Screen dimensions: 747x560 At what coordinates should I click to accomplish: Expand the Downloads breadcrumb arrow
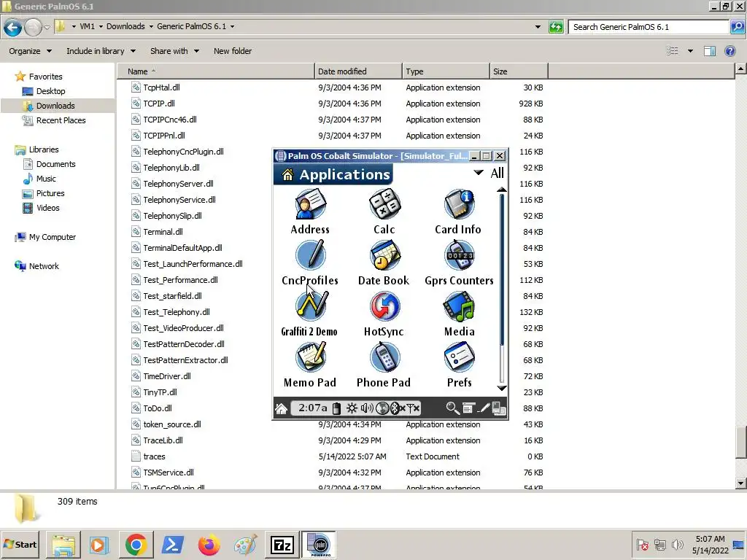151,27
